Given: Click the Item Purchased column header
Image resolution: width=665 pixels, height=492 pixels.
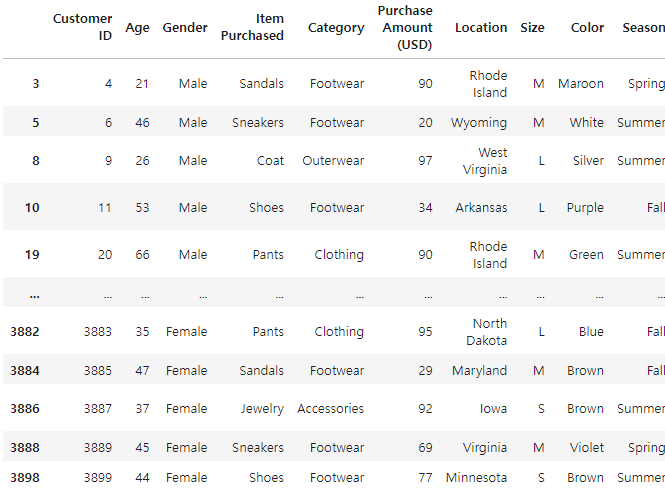Looking at the screenshot, I should [x=252, y=27].
